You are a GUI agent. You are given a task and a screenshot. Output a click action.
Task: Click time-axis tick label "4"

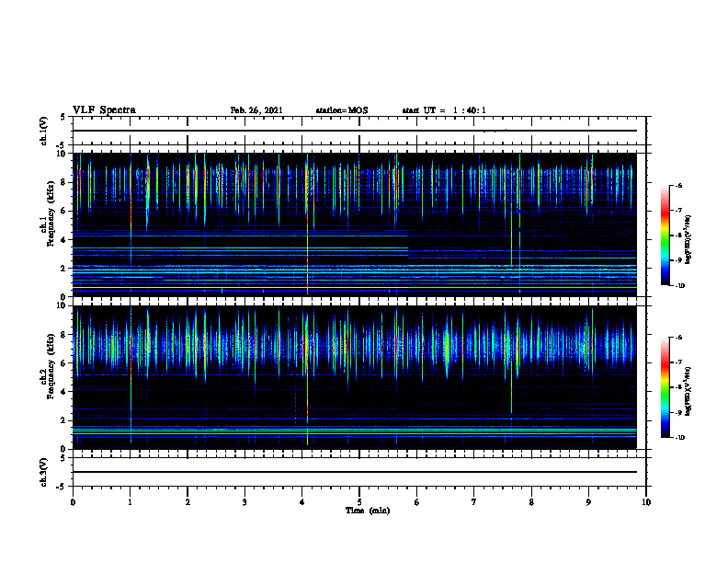point(302,502)
